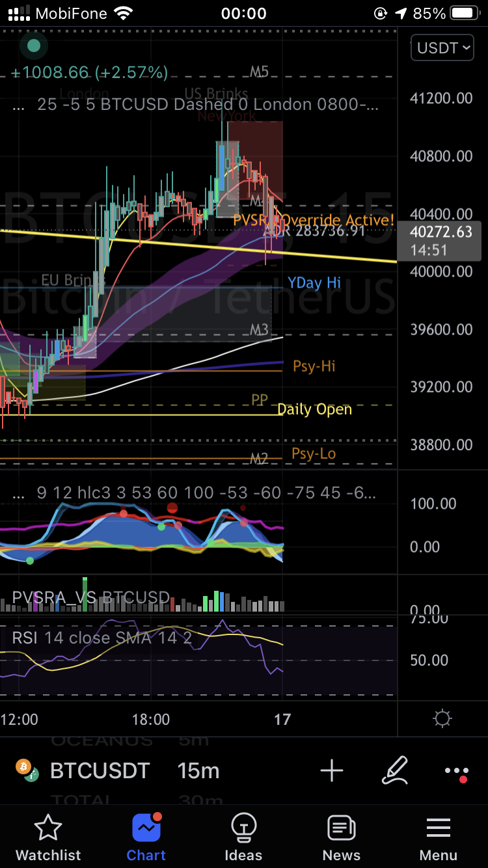Screen dimensions: 488x868
Task: Open chart settings gear icon
Action: [x=442, y=719]
